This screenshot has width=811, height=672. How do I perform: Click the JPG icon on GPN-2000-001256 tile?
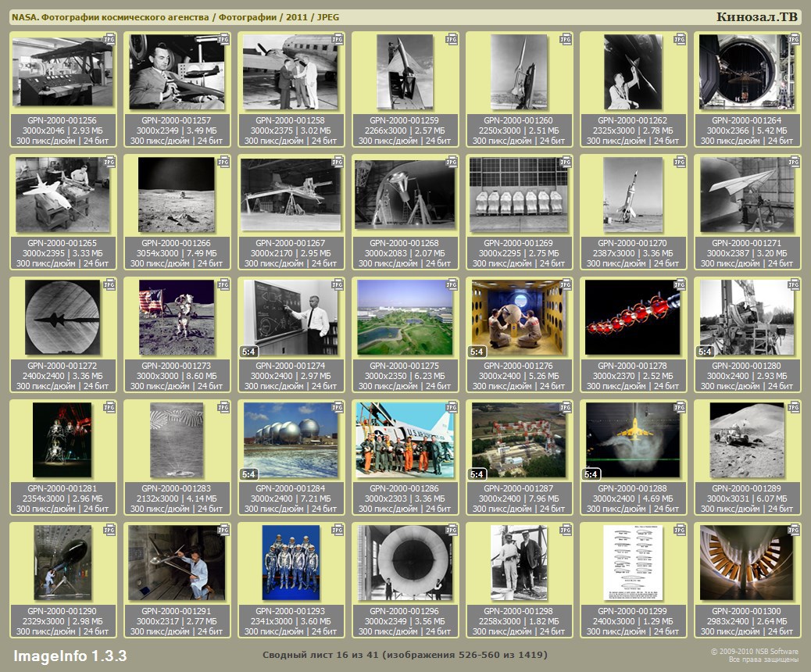(109, 38)
